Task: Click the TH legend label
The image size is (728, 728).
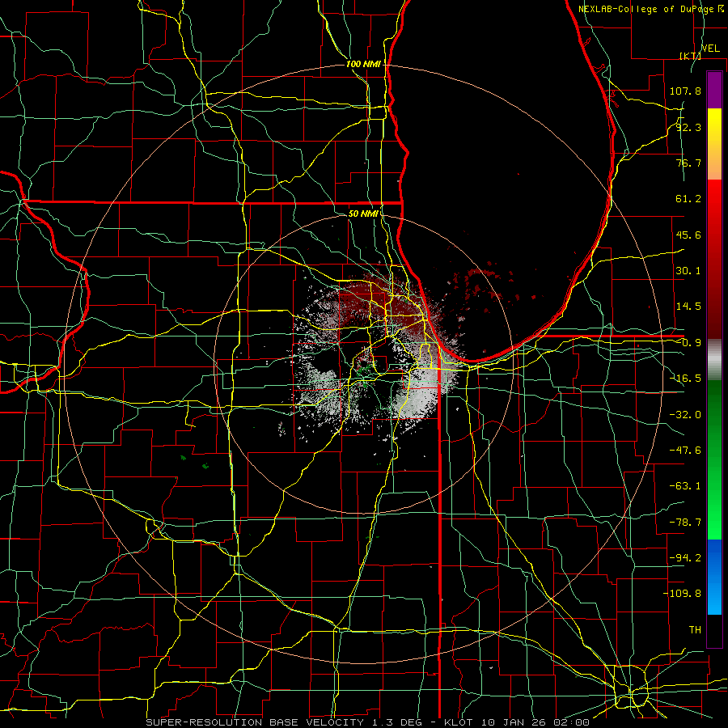Action: (695, 629)
